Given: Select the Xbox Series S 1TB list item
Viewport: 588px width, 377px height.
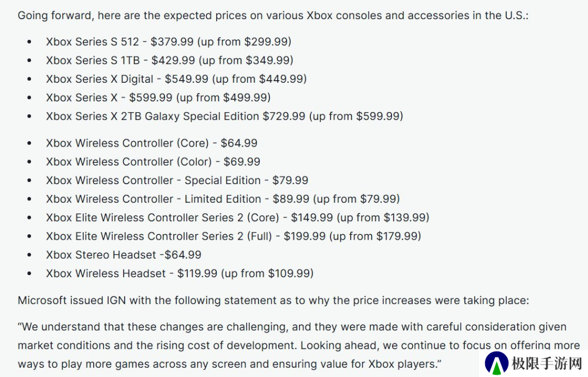Looking at the screenshot, I should click(x=169, y=60).
